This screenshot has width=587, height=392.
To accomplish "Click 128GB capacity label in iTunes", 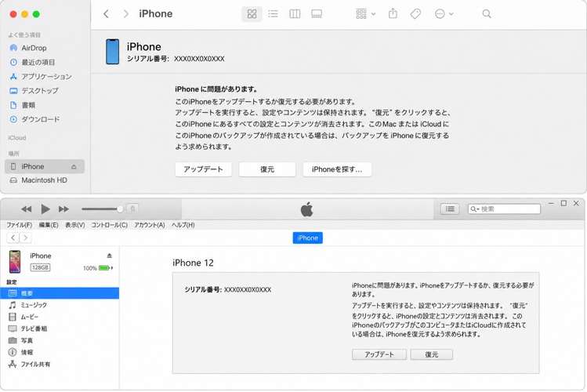I will pos(40,267).
